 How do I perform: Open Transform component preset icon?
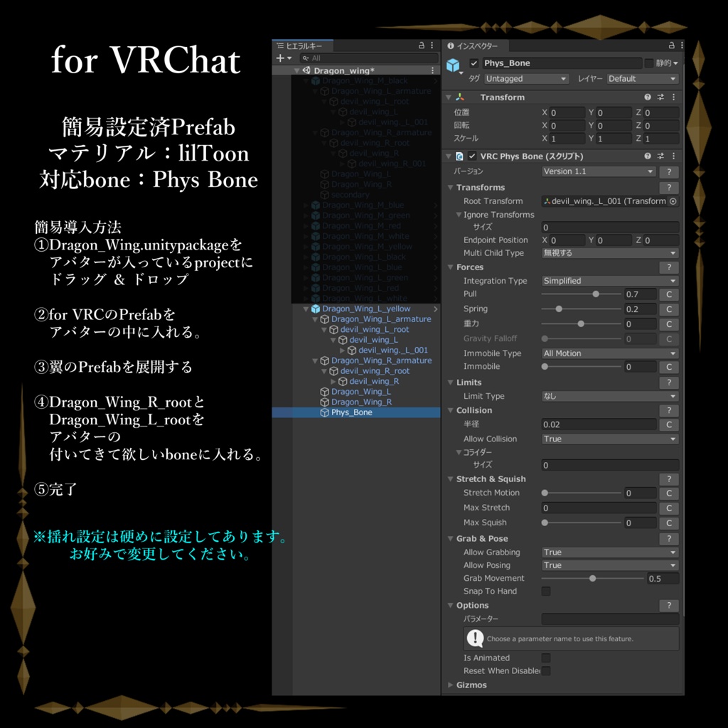[660, 97]
